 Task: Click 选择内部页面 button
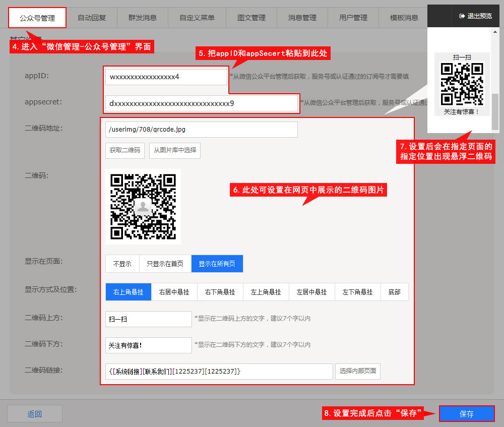point(357,371)
